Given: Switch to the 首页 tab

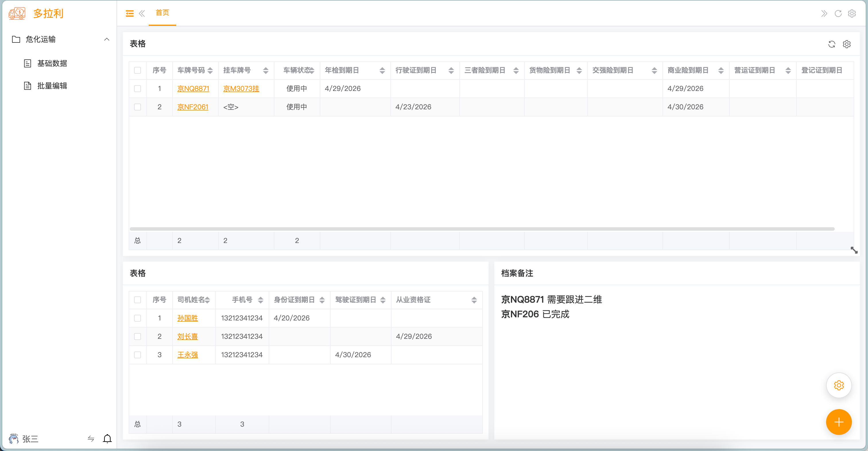Looking at the screenshot, I should point(162,13).
